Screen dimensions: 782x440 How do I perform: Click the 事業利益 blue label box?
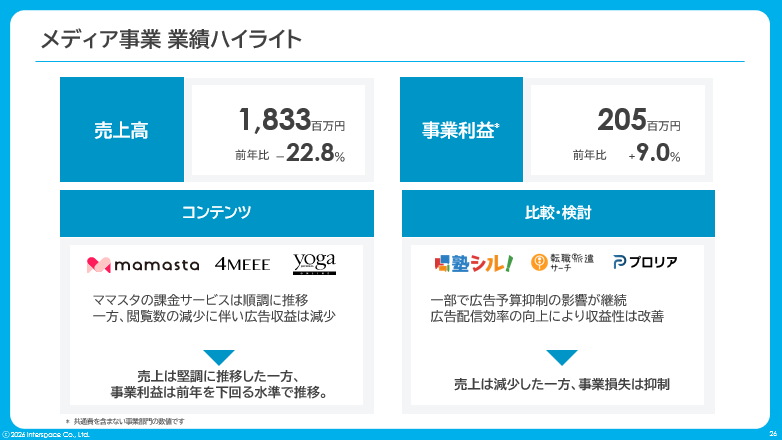(x=461, y=129)
